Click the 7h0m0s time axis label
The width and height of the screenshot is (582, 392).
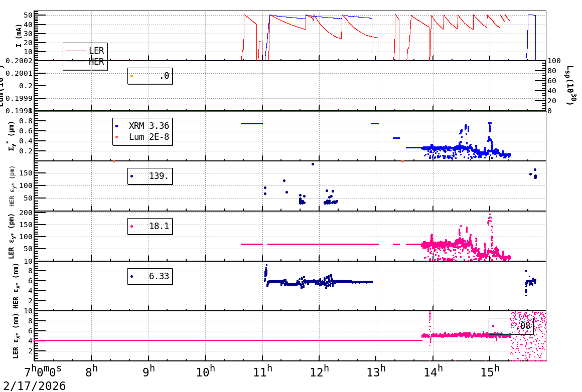click(x=43, y=371)
